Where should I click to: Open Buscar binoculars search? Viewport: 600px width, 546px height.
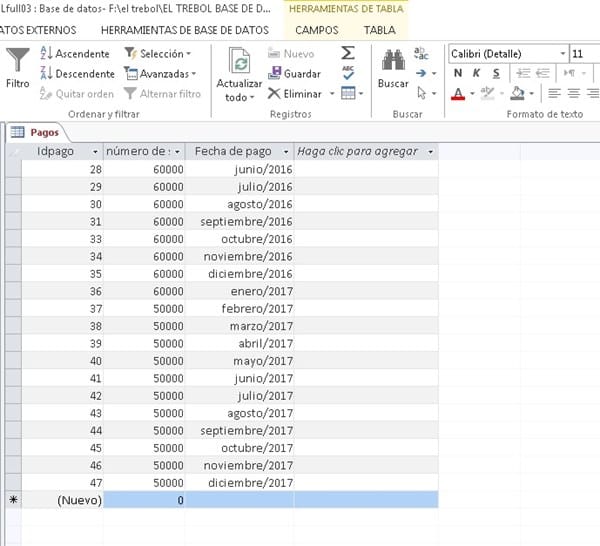(392, 62)
